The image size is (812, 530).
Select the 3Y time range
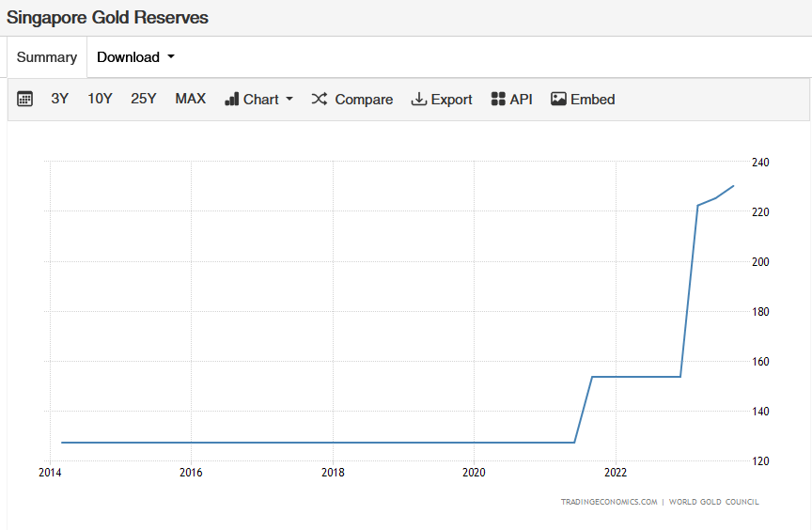click(59, 99)
